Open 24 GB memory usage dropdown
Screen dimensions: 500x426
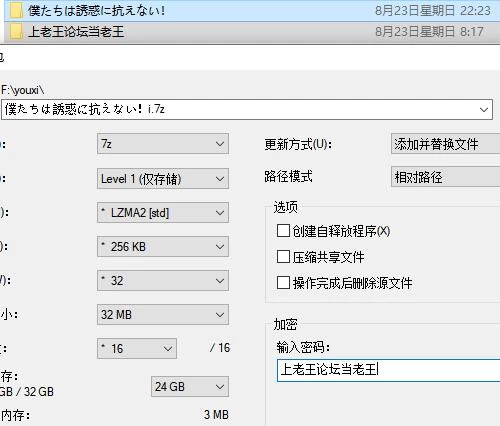[190, 387]
